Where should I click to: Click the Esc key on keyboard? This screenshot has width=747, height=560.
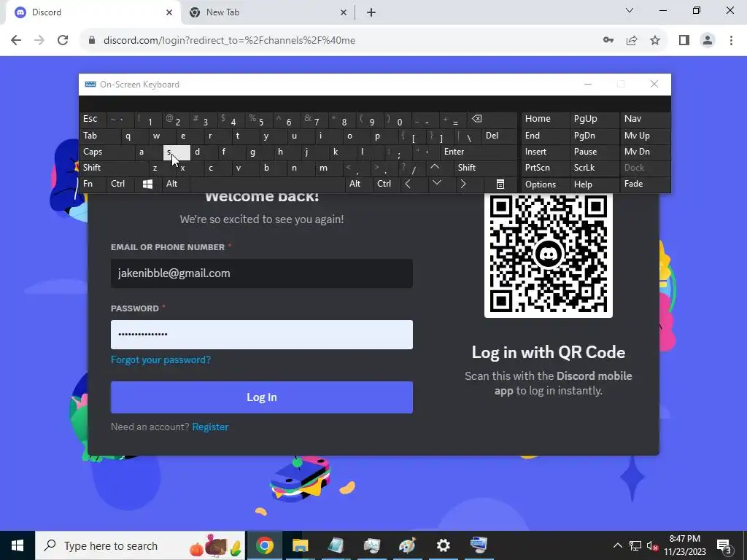click(x=93, y=119)
